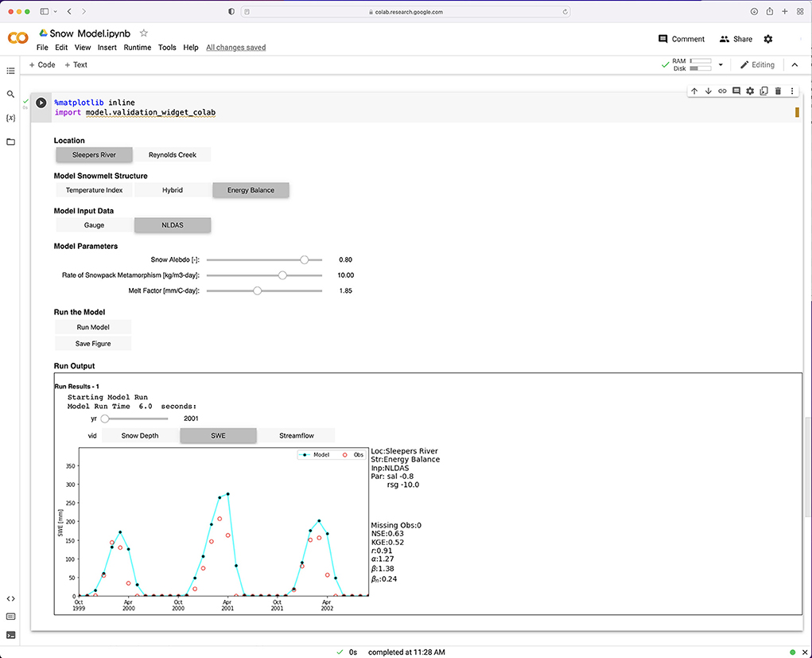Show Safari tab overview icon
The image size is (812, 658).
[x=800, y=11]
